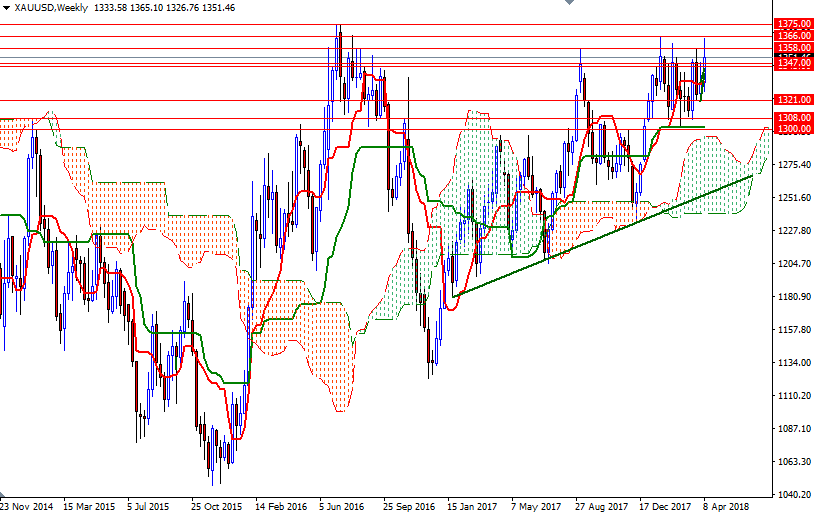Click the 1275.00 price scale value
814x514 pixels.
tap(792, 164)
